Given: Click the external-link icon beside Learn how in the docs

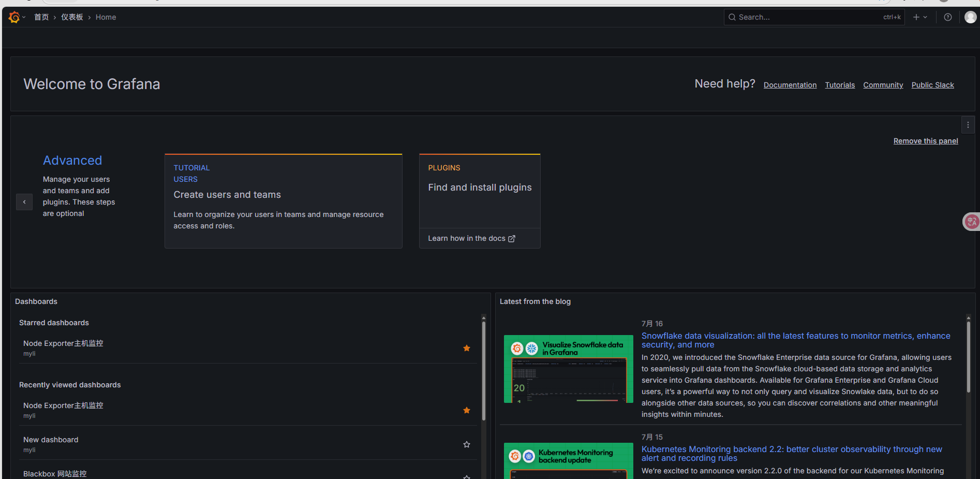Looking at the screenshot, I should (512, 239).
